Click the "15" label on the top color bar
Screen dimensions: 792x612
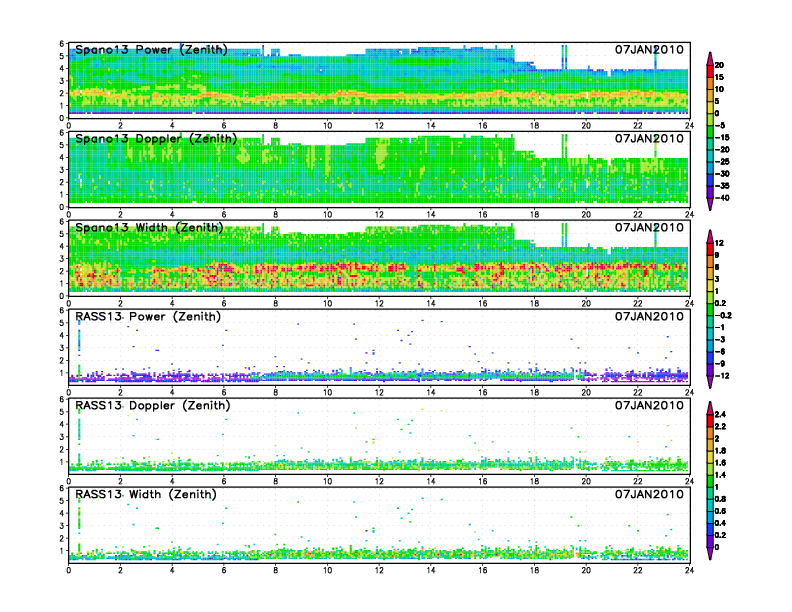[720, 77]
